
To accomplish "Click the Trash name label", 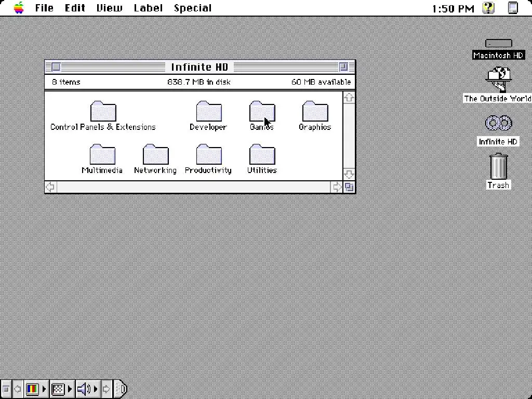I will [x=498, y=185].
